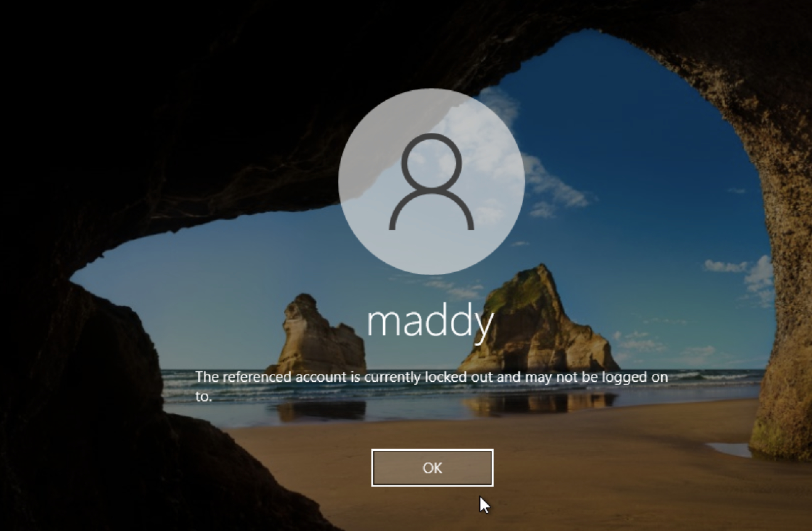Select the username maddy

[430, 324]
